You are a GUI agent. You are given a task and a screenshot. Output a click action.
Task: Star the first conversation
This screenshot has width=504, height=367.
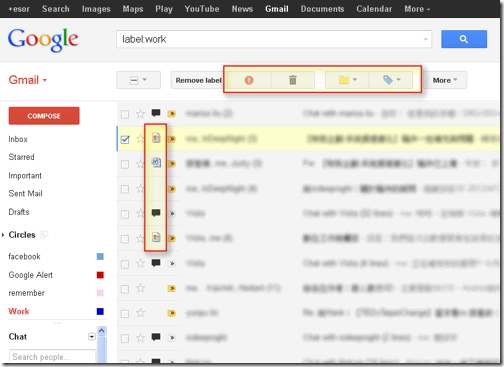pyautogui.click(x=140, y=114)
